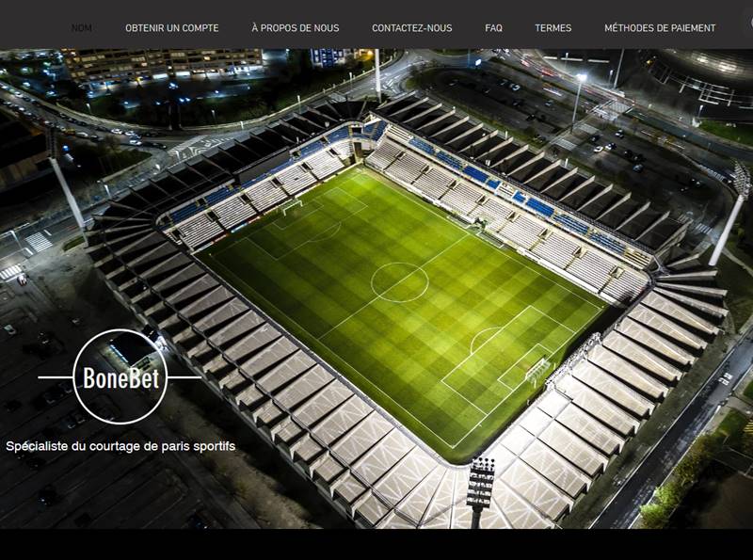Click the white floodlight mast on the right
Screen dimensions: 753x560
coord(729,216)
